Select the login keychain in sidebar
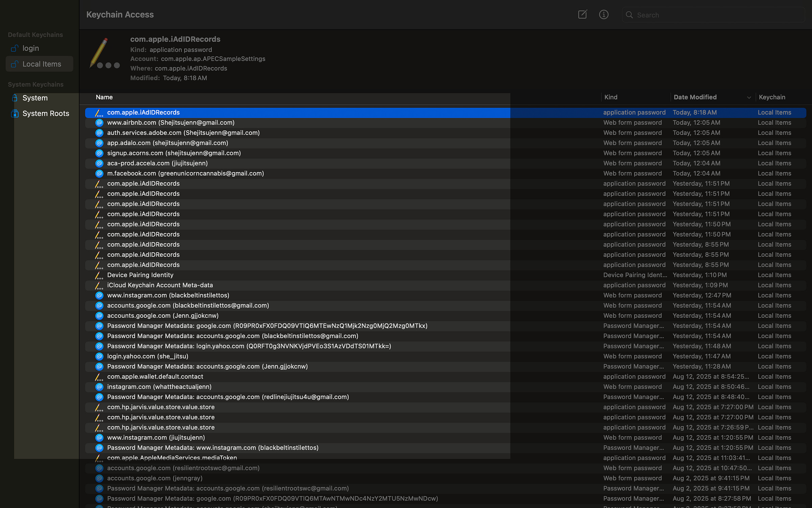 pos(30,48)
